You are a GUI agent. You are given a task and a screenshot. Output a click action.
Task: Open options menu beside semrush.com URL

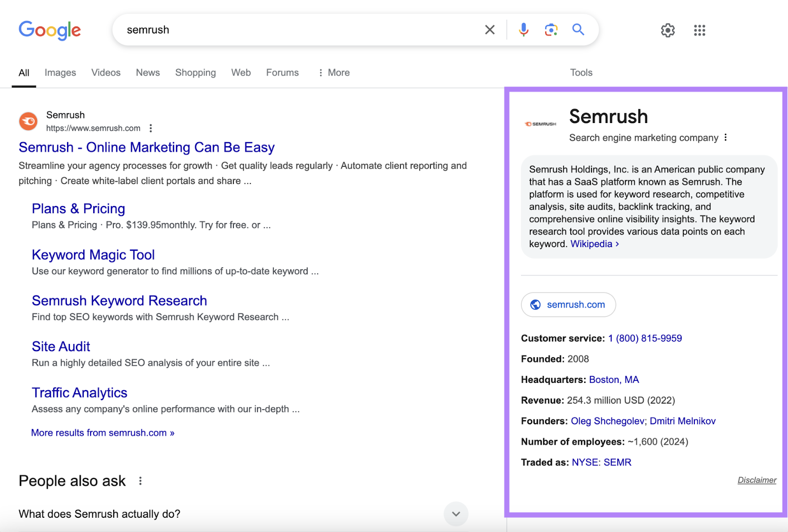[151, 128]
